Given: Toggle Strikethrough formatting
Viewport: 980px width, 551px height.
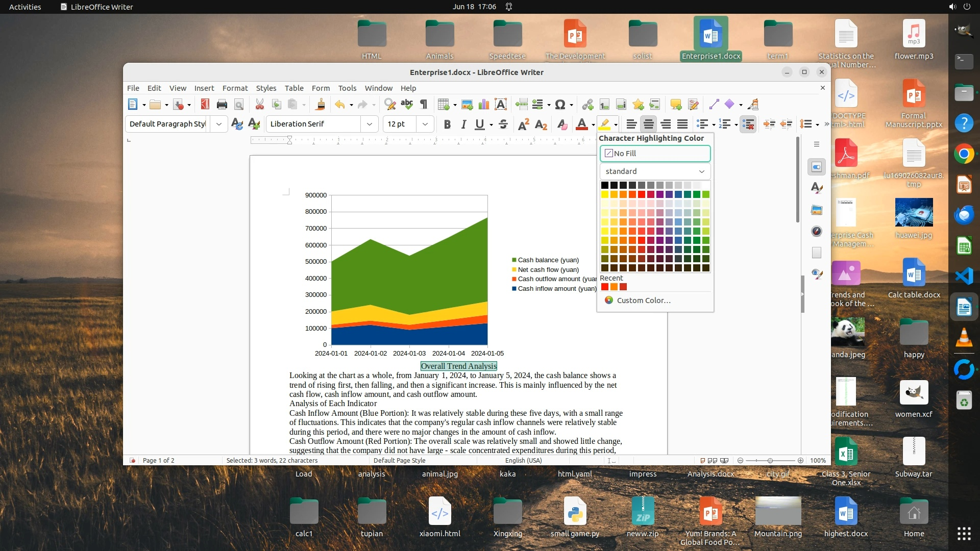Looking at the screenshot, I should click(x=503, y=124).
